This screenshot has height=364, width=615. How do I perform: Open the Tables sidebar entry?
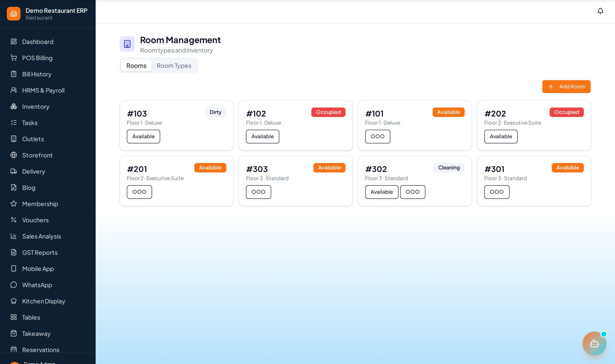point(48,317)
